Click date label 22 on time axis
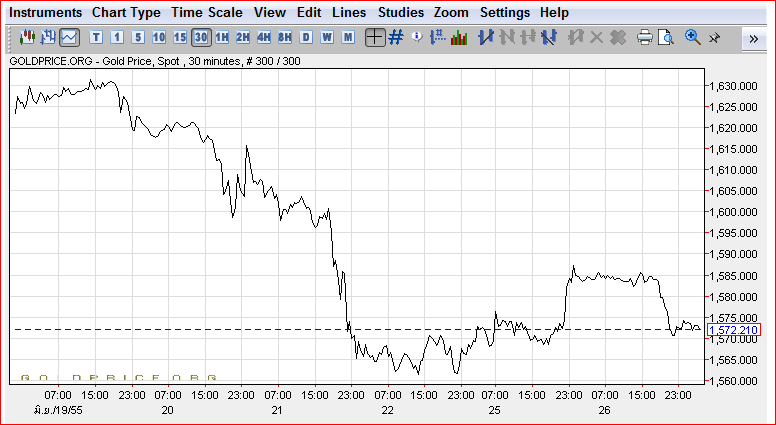 click(x=387, y=411)
